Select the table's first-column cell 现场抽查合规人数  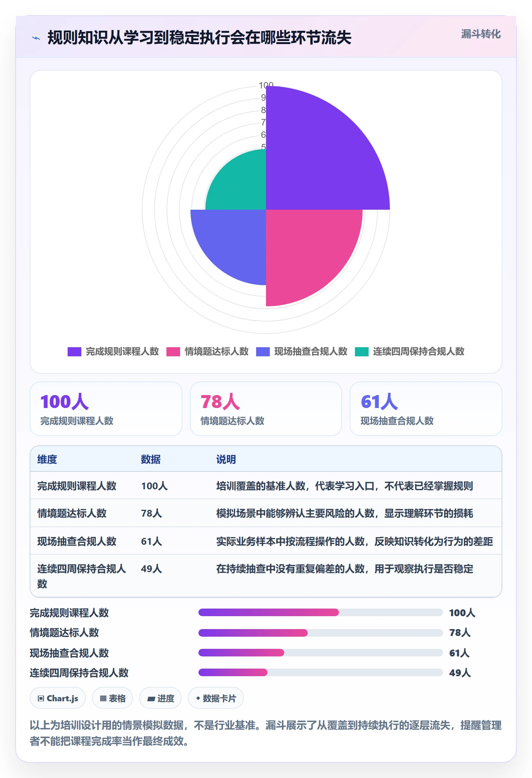(77, 541)
